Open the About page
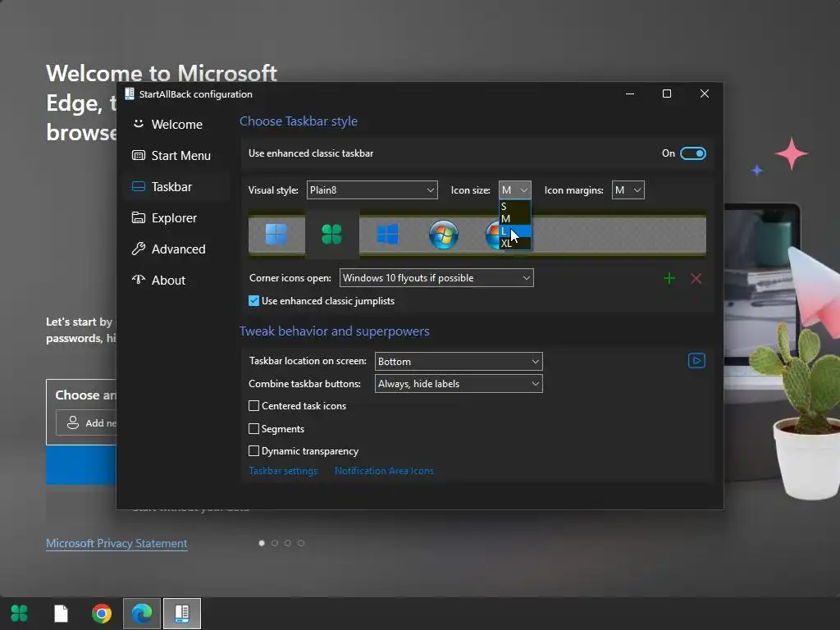This screenshot has height=630, width=840. pyautogui.click(x=176, y=280)
